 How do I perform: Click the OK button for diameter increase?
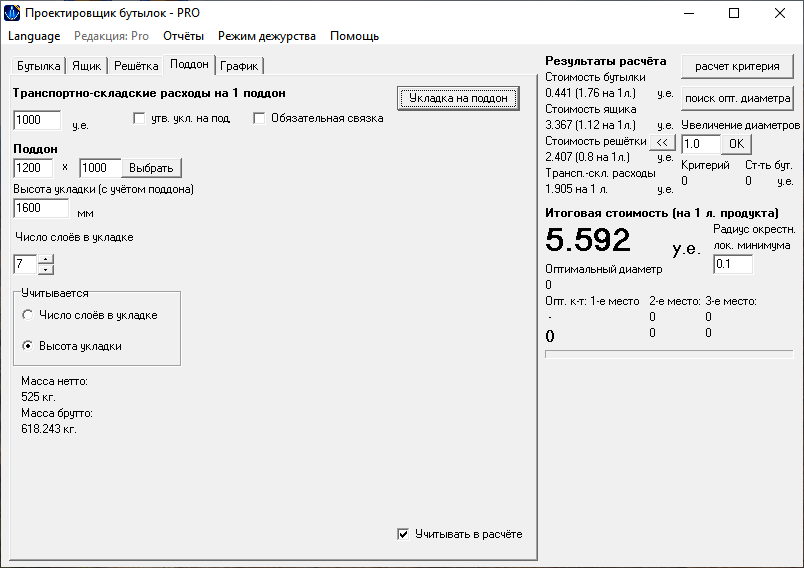[736, 144]
